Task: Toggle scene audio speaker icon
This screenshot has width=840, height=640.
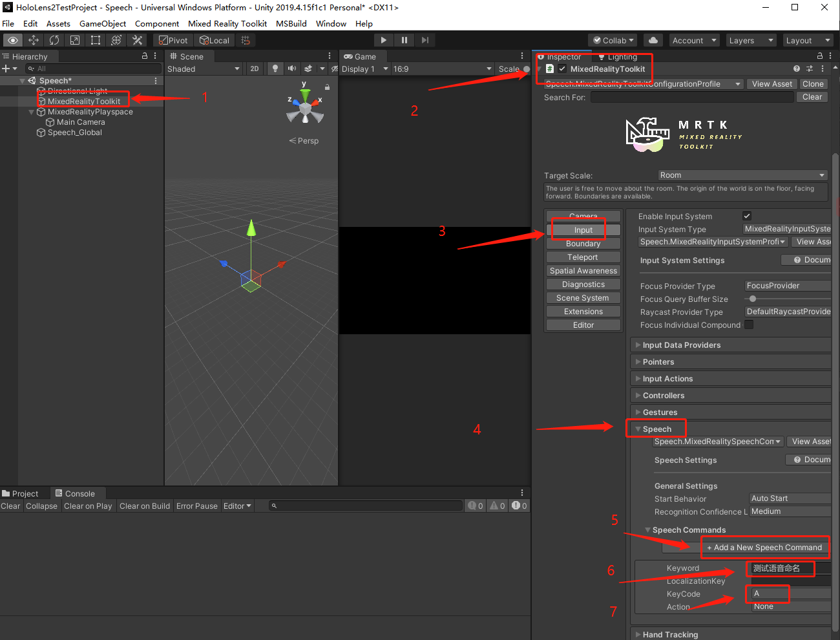Action: [x=291, y=69]
